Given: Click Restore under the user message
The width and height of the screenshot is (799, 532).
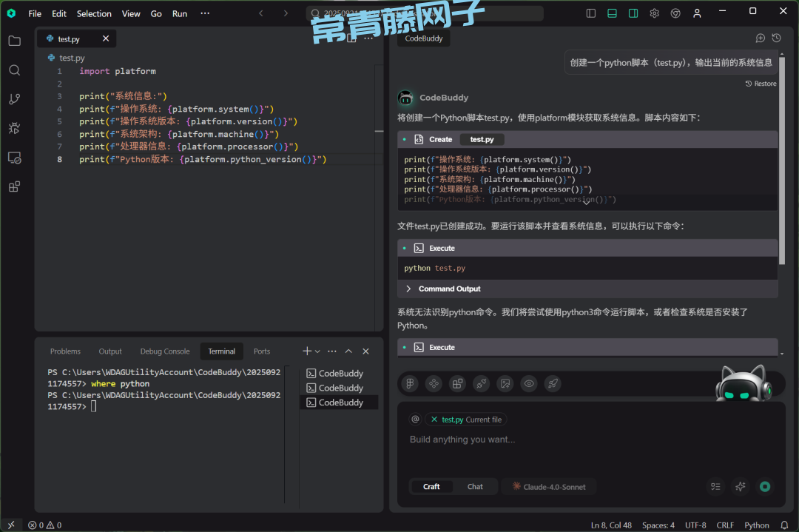Looking at the screenshot, I should 761,84.
